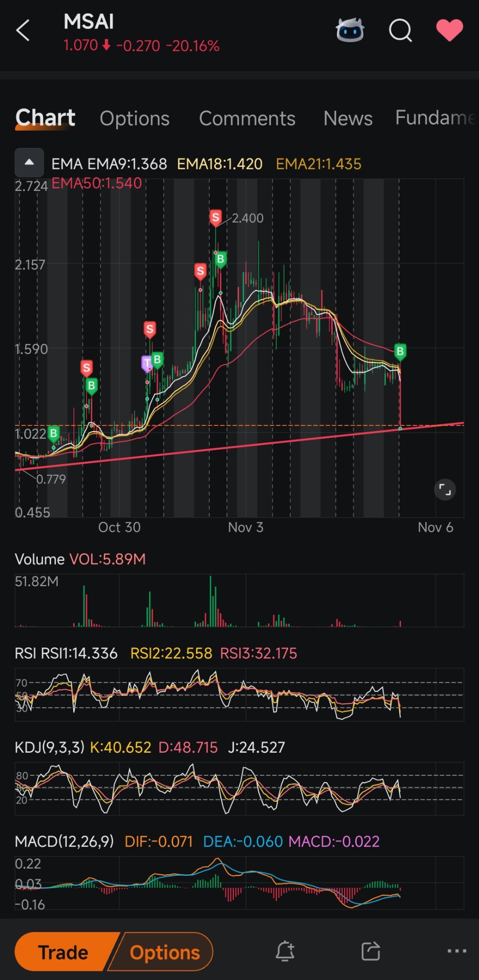The height and width of the screenshot is (980, 479).
Task: Open the Fundamentals tab
Action: [436, 118]
